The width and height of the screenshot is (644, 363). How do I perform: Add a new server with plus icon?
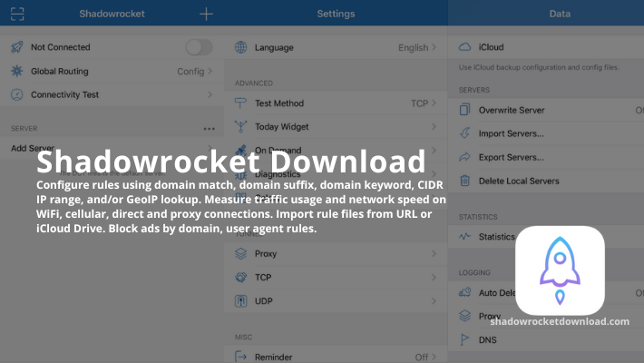tap(206, 14)
